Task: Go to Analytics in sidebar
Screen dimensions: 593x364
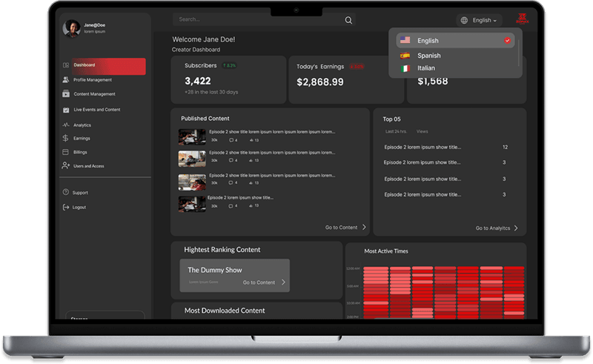Action: 82,125
